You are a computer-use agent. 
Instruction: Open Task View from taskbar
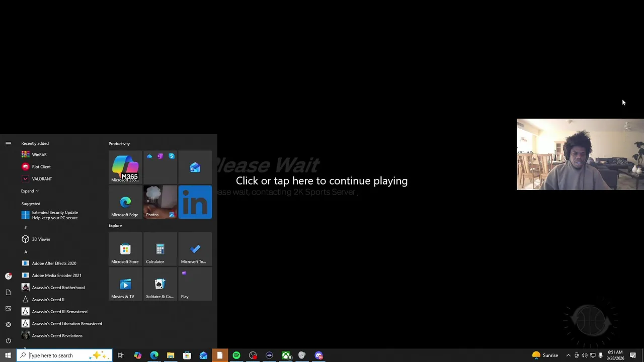tap(121, 355)
